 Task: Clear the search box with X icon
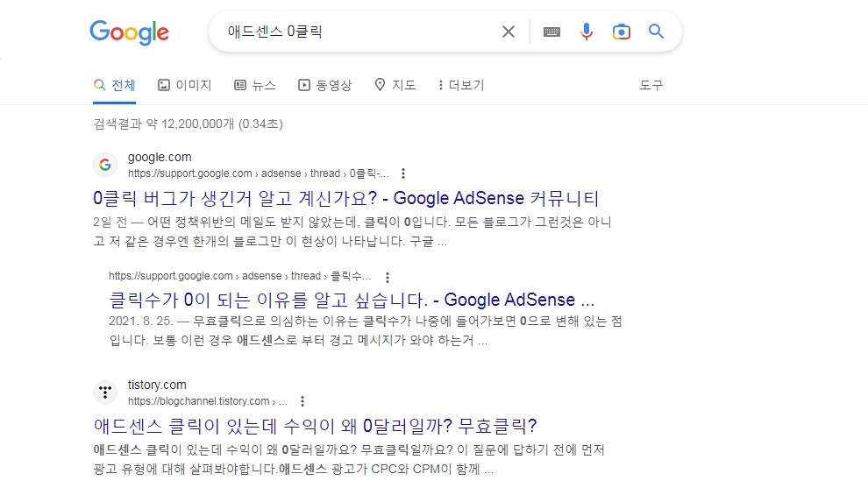(509, 32)
